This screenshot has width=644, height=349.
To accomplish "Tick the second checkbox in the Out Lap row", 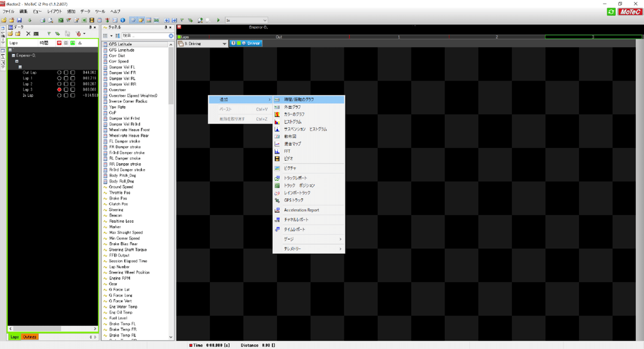I will (x=72, y=72).
